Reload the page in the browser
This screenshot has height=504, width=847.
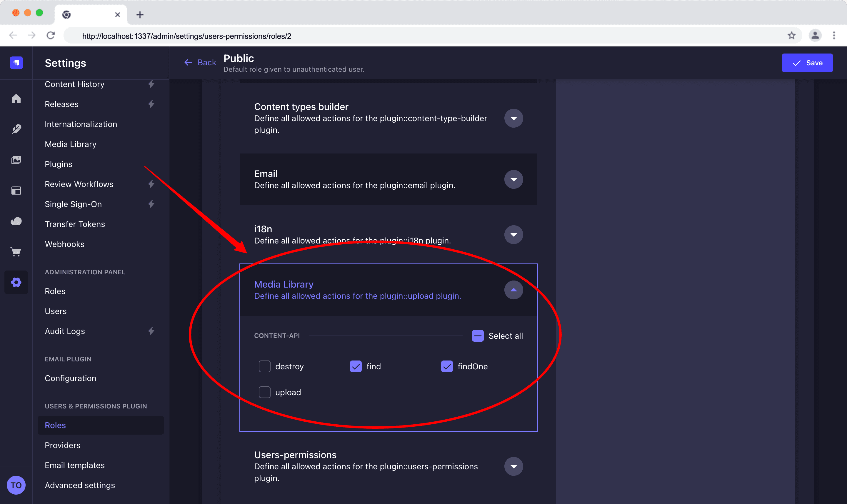tap(51, 35)
